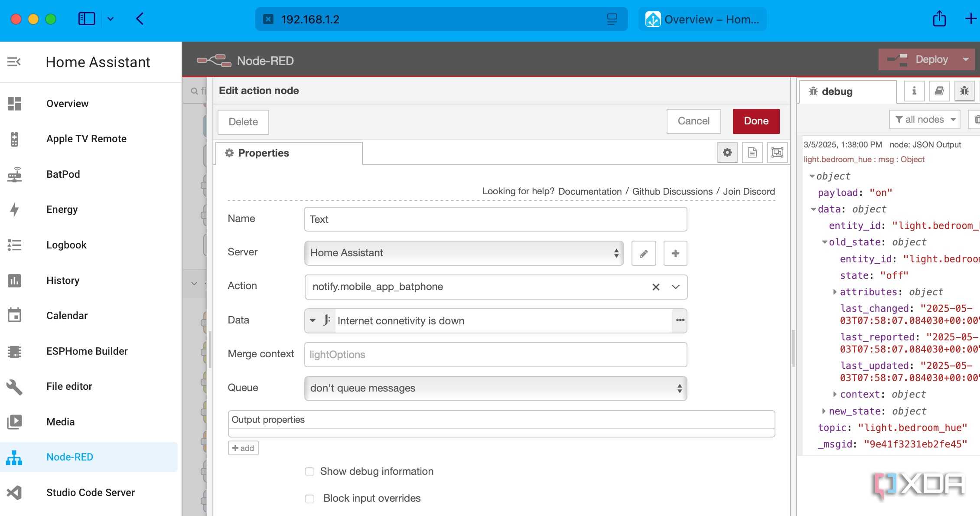Open Energy lightning bolt icon

pos(14,209)
